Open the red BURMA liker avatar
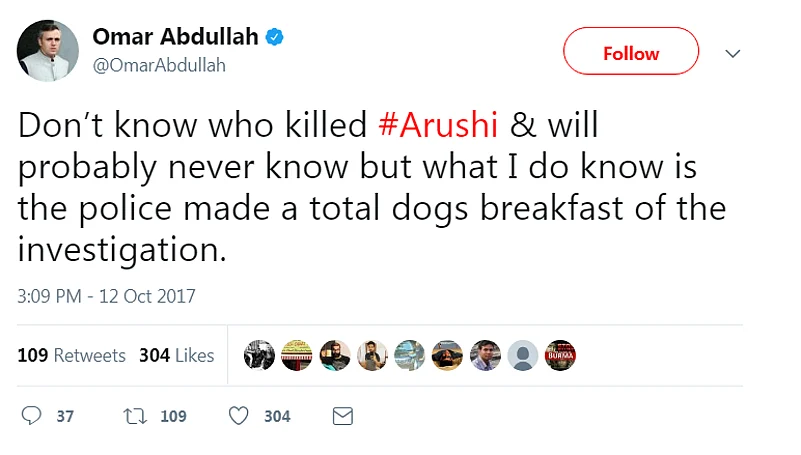The image size is (801, 455). pos(560,355)
